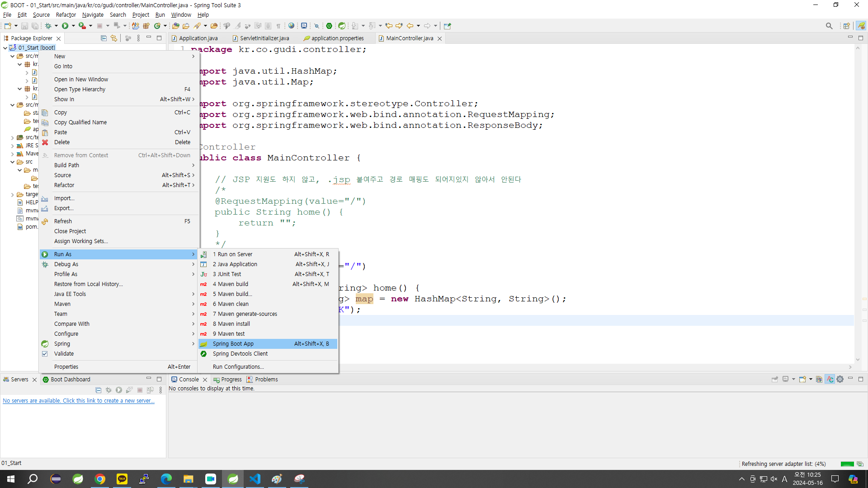
Task: Click the Collapse All icon in Package Explorer
Action: point(104,38)
